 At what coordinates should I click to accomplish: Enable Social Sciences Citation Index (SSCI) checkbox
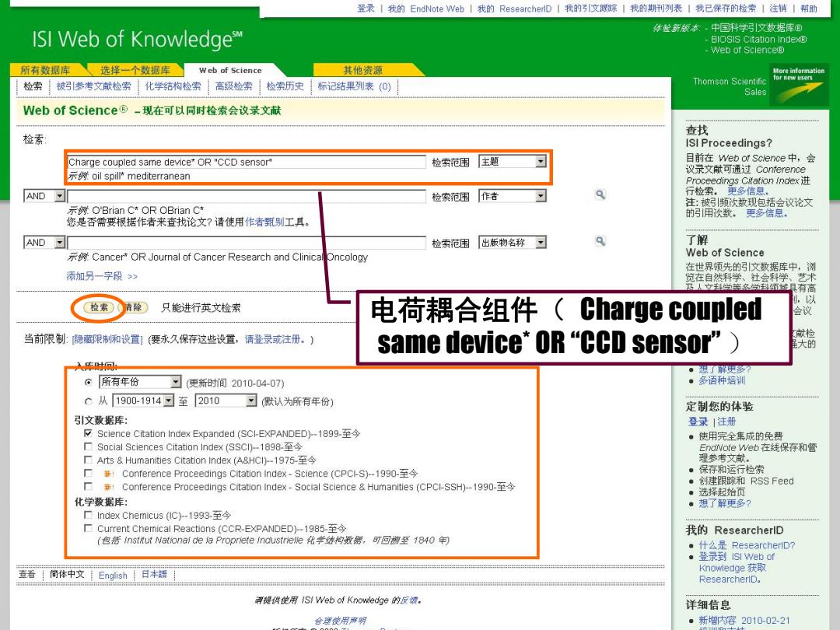89,446
